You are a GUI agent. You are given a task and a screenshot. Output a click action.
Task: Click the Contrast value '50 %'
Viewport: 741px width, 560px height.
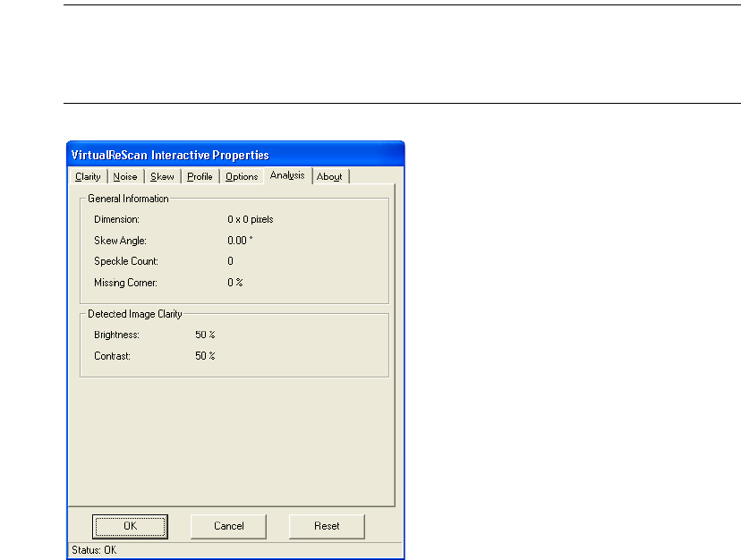click(205, 356)
